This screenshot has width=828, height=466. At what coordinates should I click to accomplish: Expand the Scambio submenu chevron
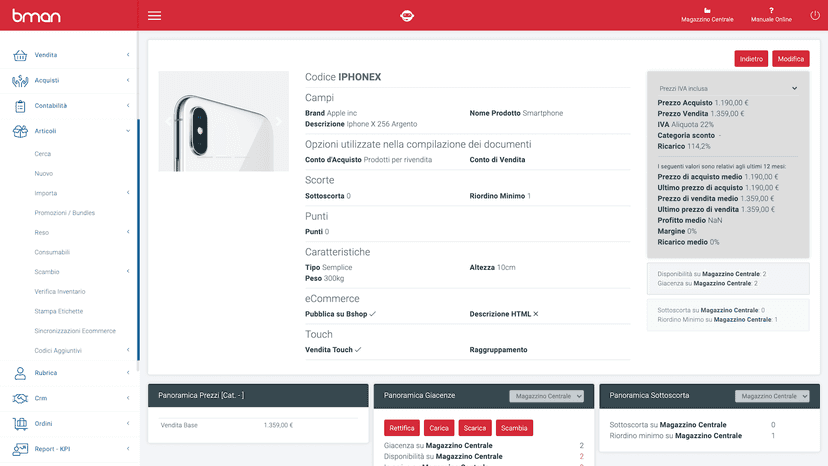128,272
